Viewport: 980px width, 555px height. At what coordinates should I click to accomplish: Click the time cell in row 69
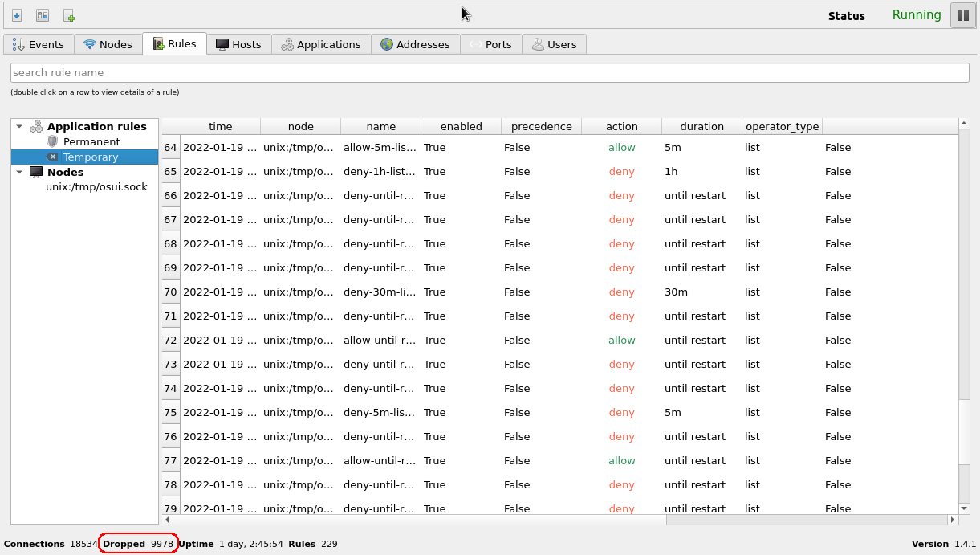[220, 268]
